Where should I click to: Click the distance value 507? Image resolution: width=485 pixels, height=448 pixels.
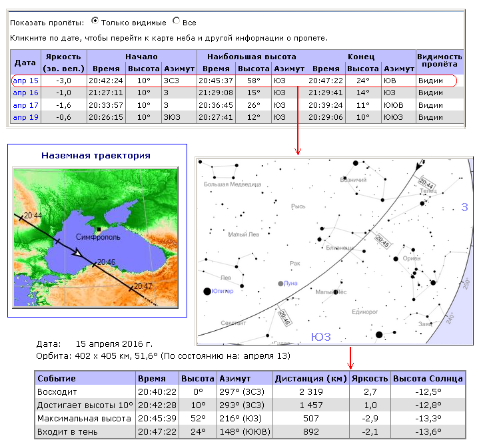point(311,419)
